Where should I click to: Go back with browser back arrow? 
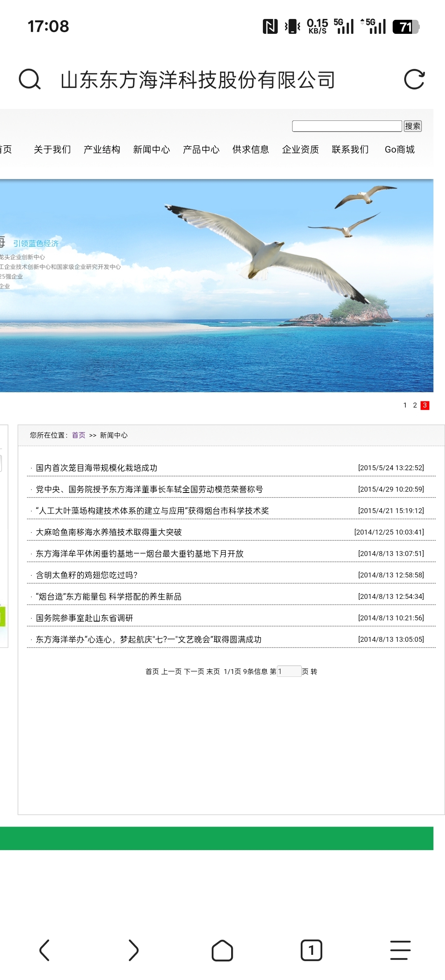[44, 950]
